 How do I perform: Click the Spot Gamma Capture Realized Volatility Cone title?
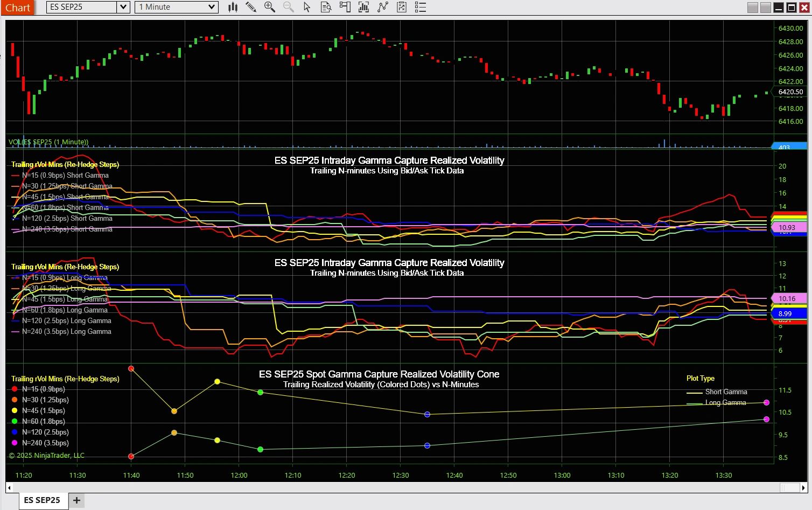pos(379,374)
